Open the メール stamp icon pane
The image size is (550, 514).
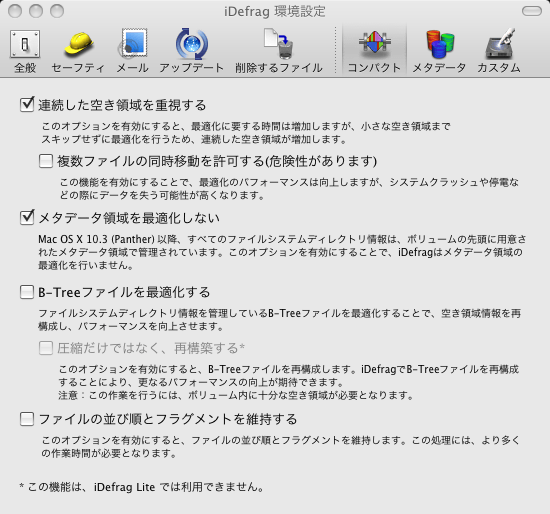pos(133,44)
